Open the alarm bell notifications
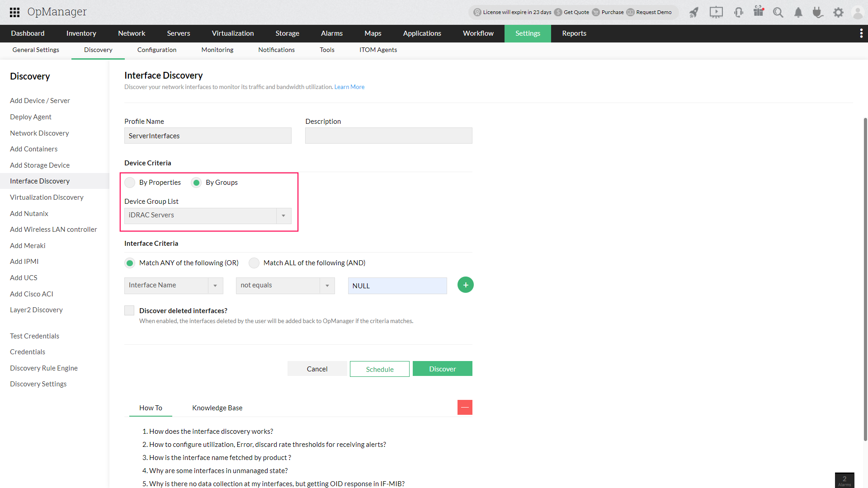 (x=798, y=12)
